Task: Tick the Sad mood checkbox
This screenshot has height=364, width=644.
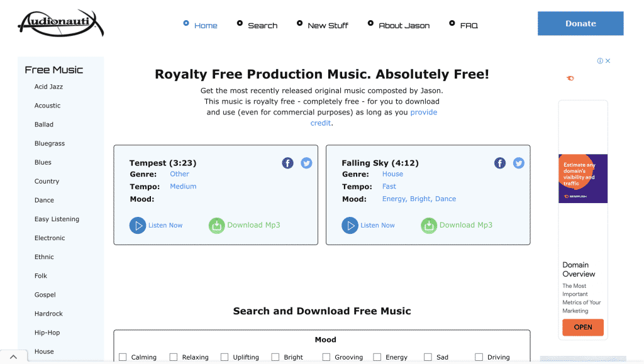Action: point(428,357)
